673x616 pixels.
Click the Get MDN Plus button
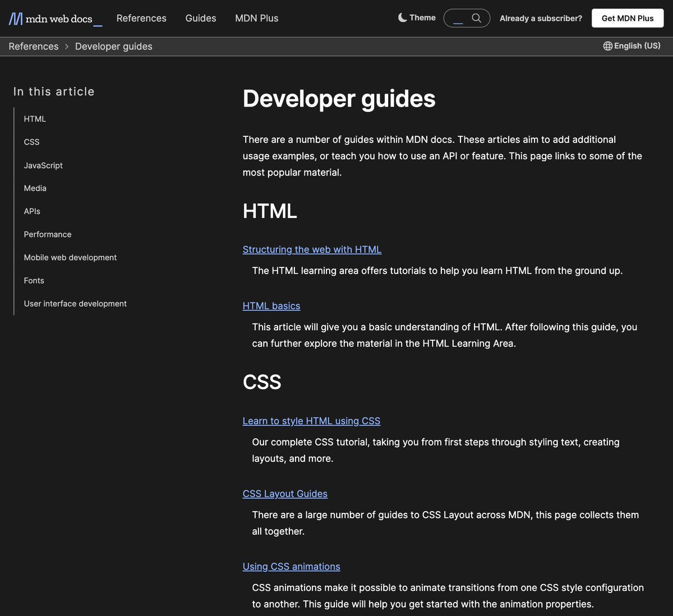[628, 18]
